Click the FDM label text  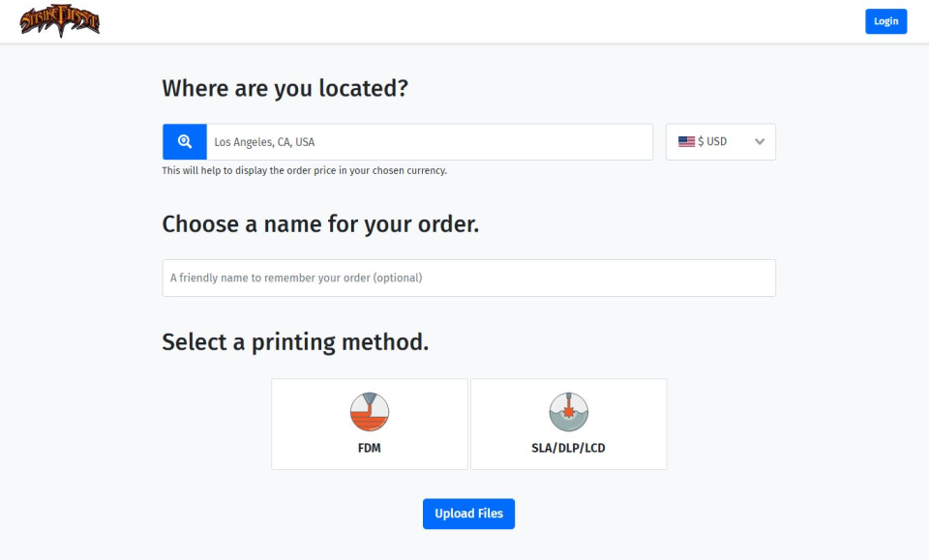click(x=369, y=447)
